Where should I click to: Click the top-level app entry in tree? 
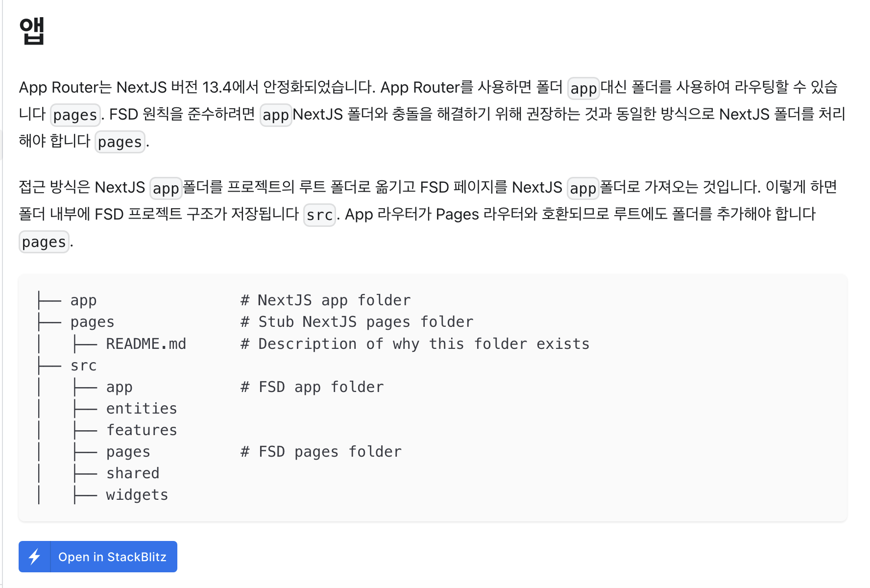pyautogui.click(x=83, y=300)
